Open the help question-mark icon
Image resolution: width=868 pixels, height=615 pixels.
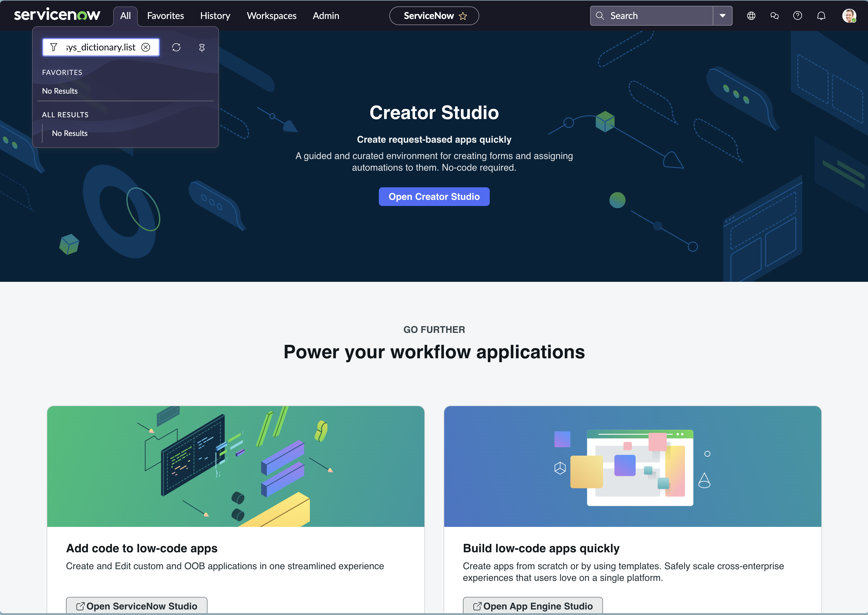(798, 16)
